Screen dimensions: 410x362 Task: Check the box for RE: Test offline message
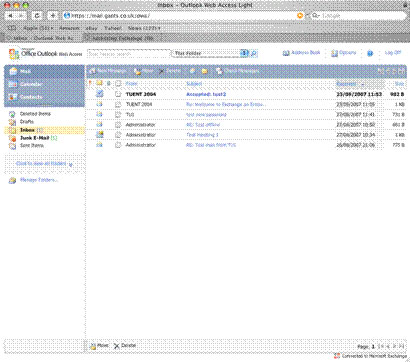pyautogui.click(x=118, y=125)
